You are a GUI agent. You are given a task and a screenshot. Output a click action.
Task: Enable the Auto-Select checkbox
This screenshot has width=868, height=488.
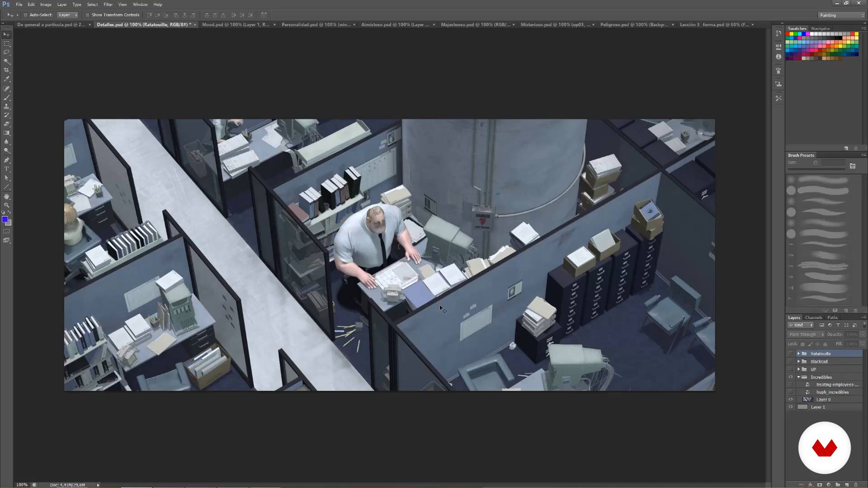click(26, 15)
